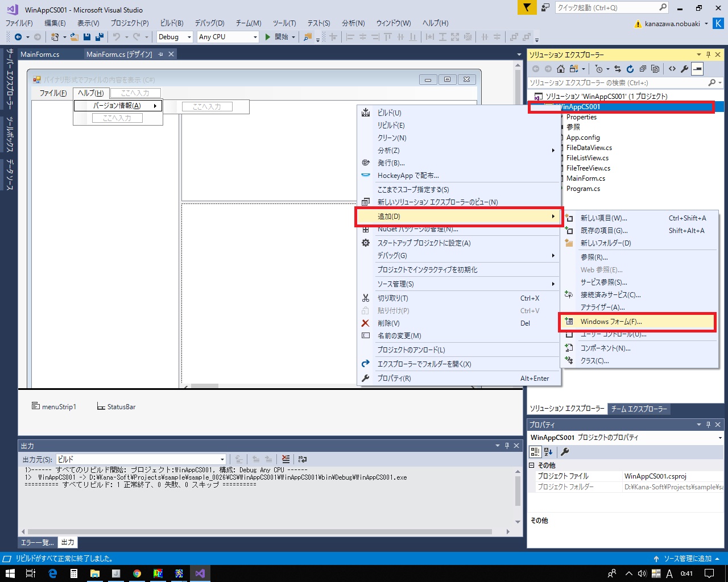The image size is (728, 582).
Task: Click the Alphabetical sort icon in Properties panel
Action: 548,452
